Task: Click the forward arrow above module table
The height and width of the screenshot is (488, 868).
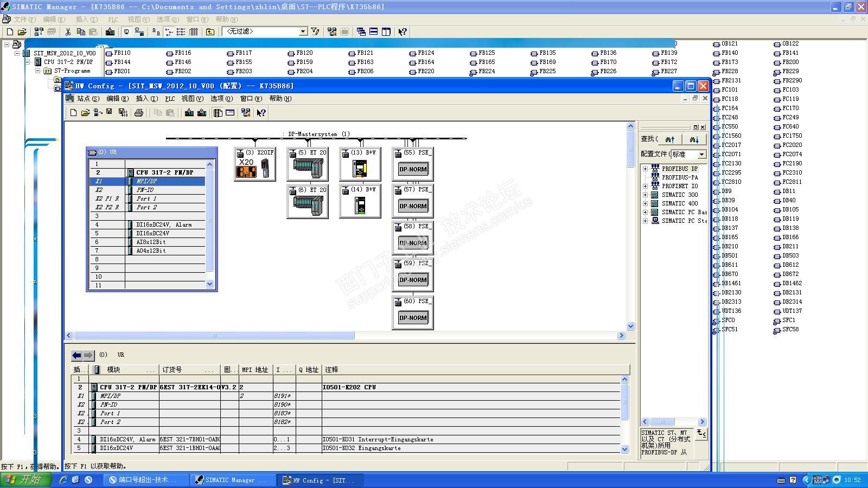Action: pyautogui.click(x=88, y=356)
